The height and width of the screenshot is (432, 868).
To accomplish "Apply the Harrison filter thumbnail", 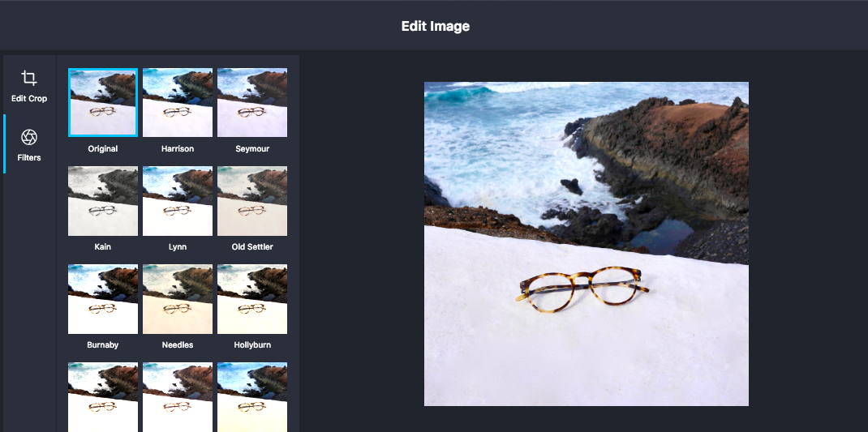I will coord(178,102).
